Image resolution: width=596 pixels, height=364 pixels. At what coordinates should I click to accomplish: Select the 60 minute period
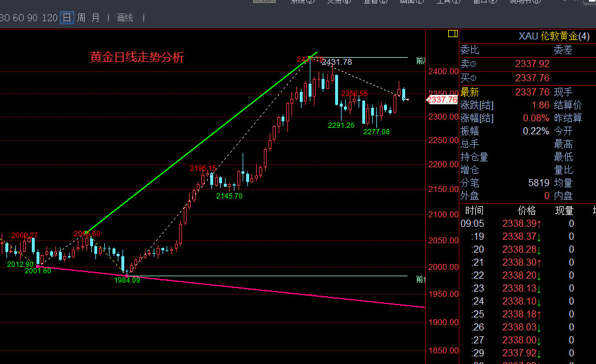[x=18, y=18]
